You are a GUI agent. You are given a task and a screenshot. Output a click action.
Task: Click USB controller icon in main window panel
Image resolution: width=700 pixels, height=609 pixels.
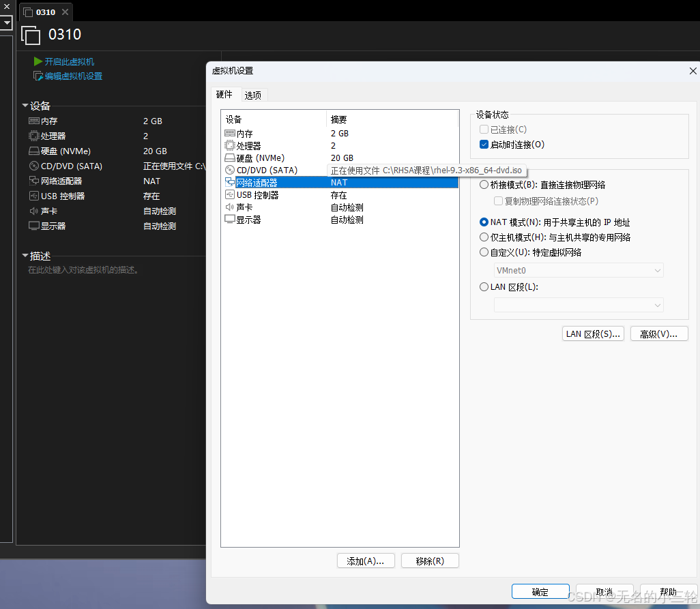pos(34,196)
